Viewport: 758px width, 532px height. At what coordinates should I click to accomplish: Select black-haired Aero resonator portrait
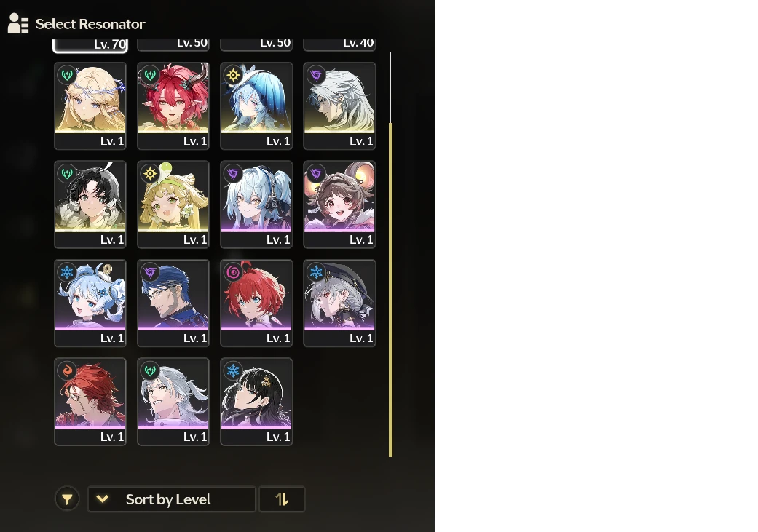(90, 205)
